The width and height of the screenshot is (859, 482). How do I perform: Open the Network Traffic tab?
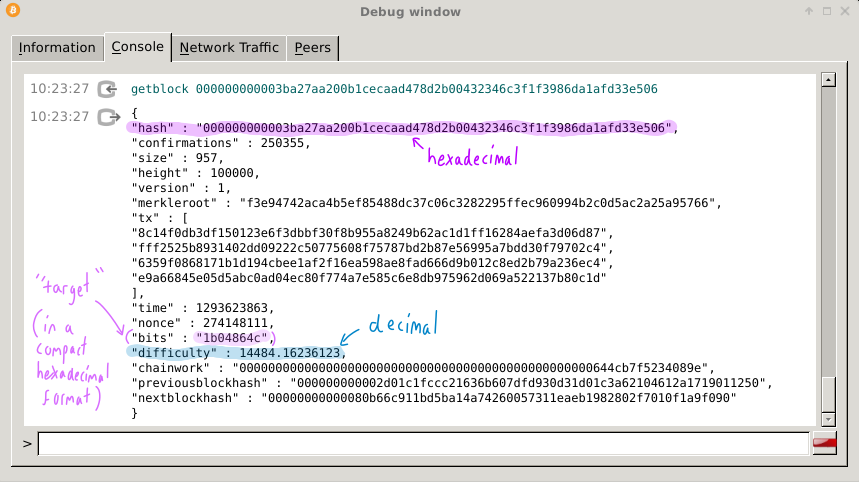point(229,48)
